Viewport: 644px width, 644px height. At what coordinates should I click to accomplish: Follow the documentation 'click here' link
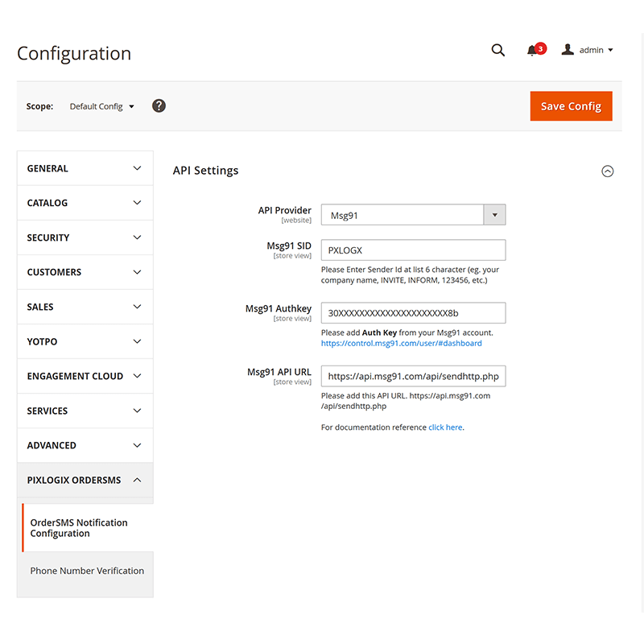click(445, 427)
